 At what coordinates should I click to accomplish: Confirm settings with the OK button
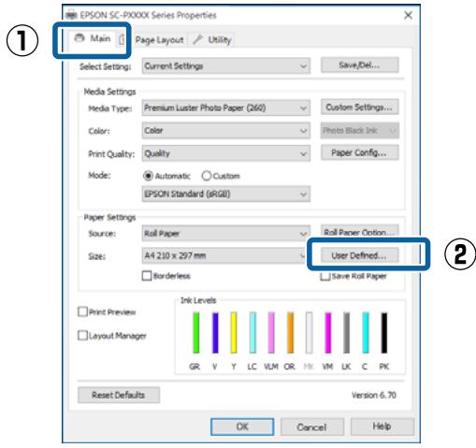tap(242, 426)
